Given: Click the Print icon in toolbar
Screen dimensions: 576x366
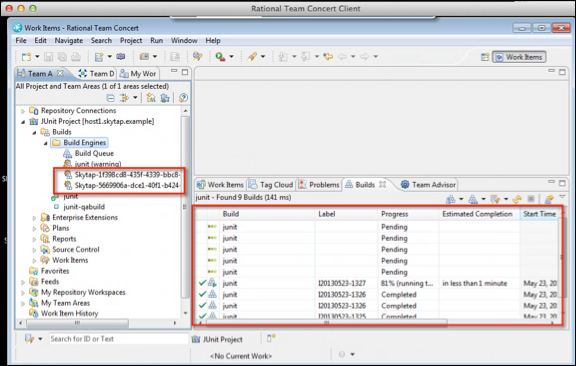Looking at the screenshot, I should (x=76, y=57).
